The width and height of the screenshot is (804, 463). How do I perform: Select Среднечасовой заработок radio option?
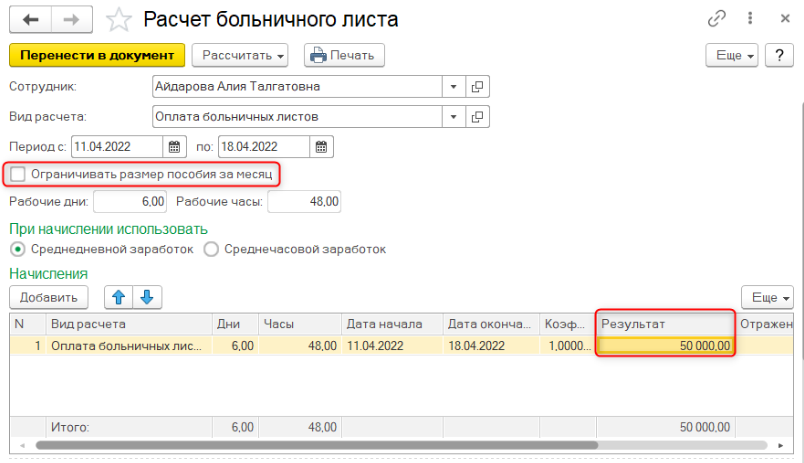point(211,249)
